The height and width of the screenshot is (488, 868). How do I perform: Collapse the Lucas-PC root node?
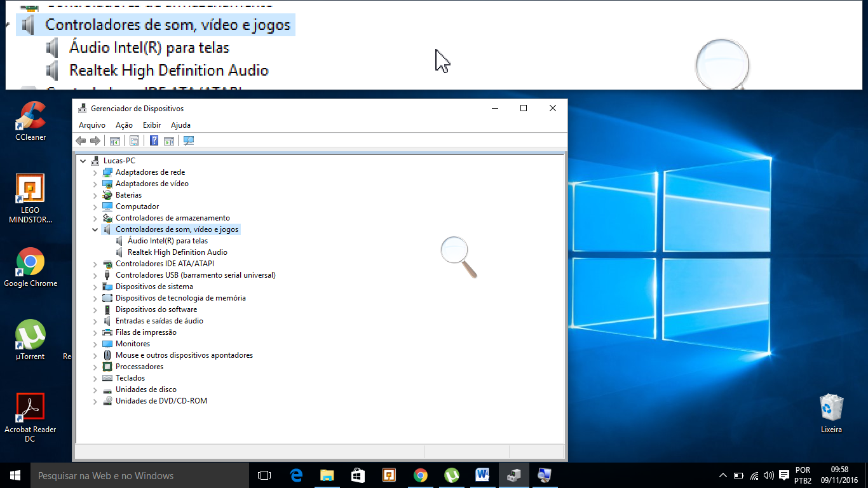tap(83, 161)
